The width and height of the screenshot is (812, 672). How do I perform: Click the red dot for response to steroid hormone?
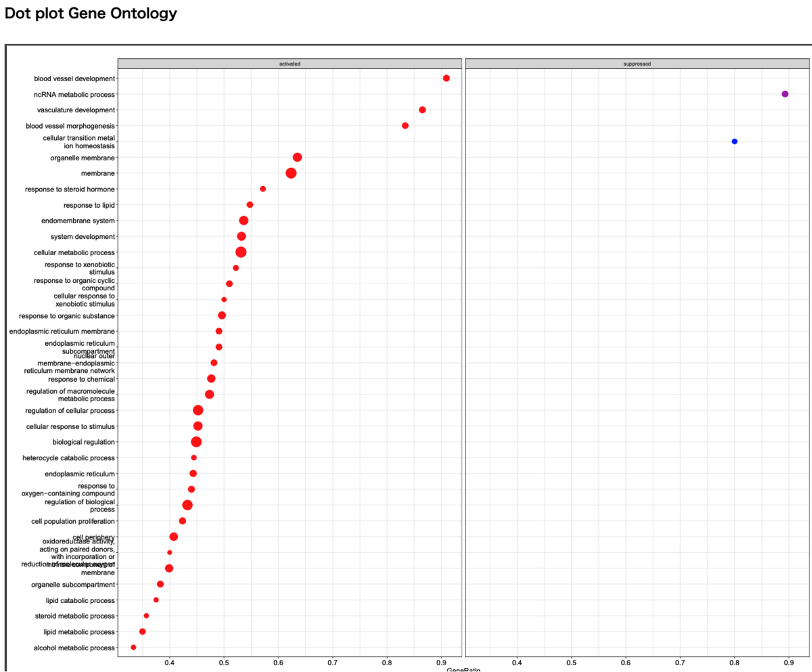(263, 189)
